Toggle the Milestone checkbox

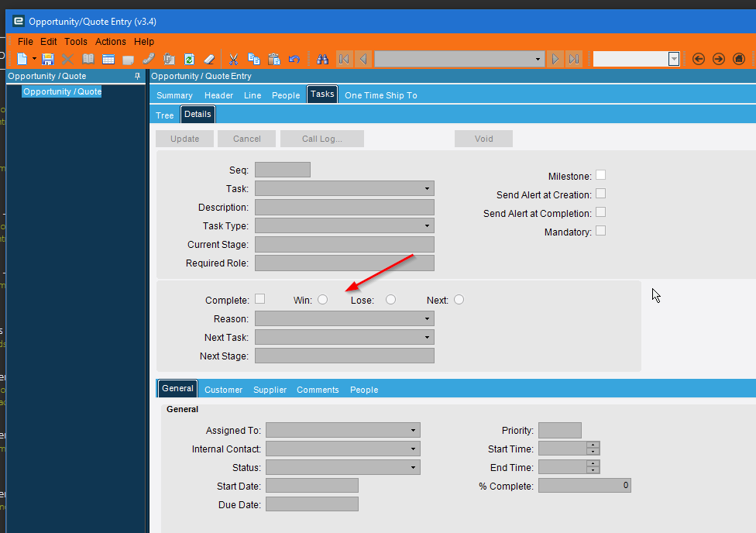click(x=601, y=175)
